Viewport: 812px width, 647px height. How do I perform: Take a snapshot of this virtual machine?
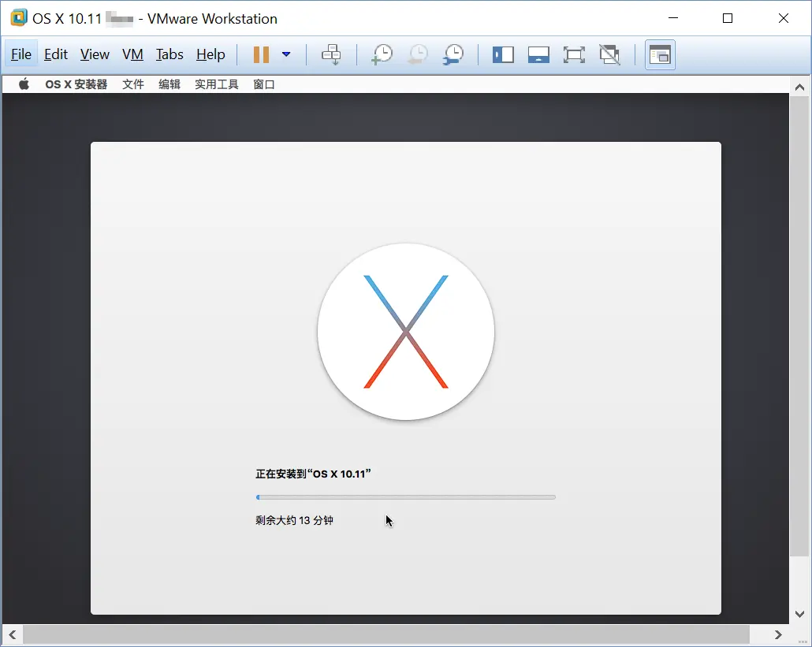pyautogui.click(x=382, y=54)
